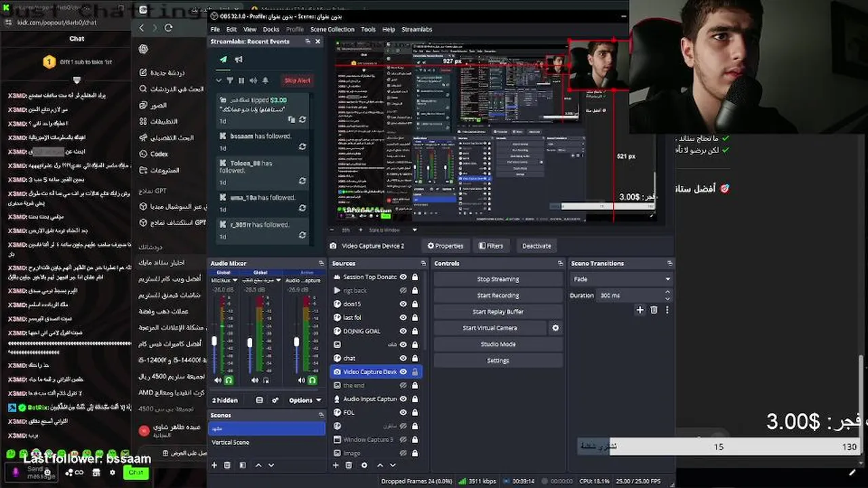Toggle monitoring headphone on the MicAux channel

(x=229, y=380)
